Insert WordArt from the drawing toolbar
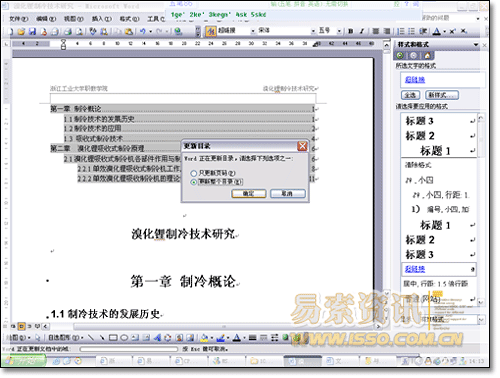The width and height of the screenshot is (500, 378). pos(157,338)
